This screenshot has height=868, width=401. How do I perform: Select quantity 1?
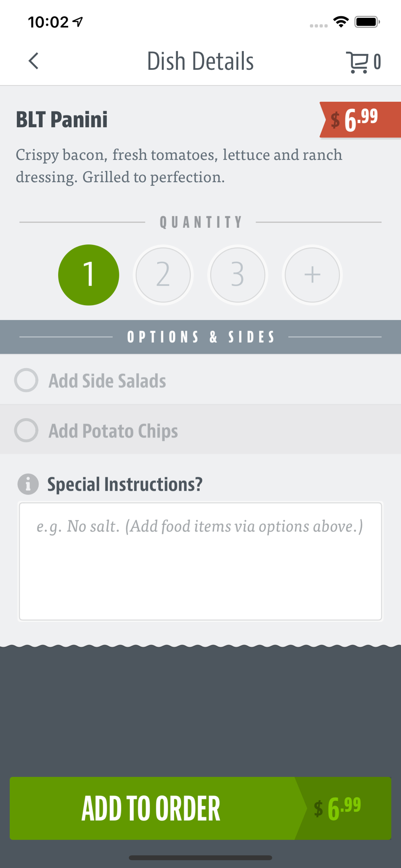89,275
